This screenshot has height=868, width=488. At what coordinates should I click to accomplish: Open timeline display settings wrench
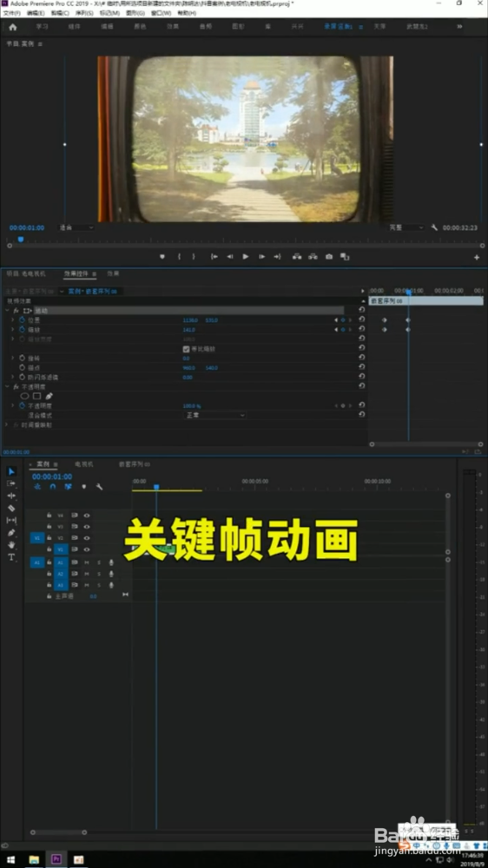pos(99,487)
